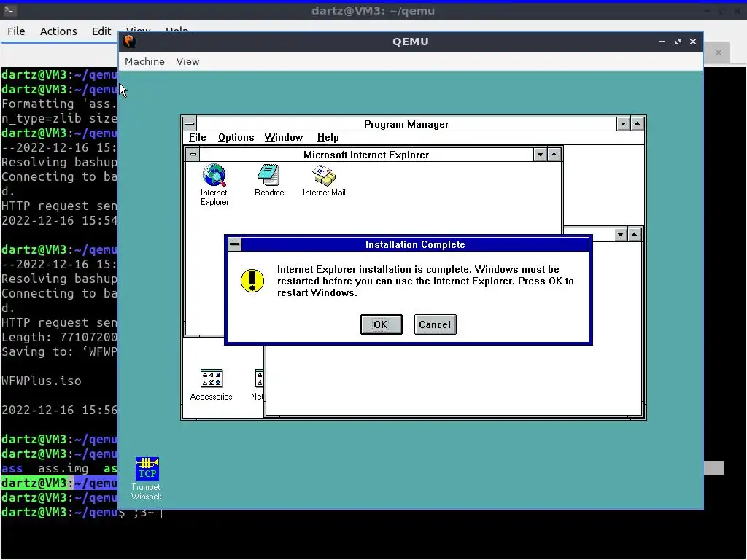
Task: Close the QEMU window
Action: 693,42
